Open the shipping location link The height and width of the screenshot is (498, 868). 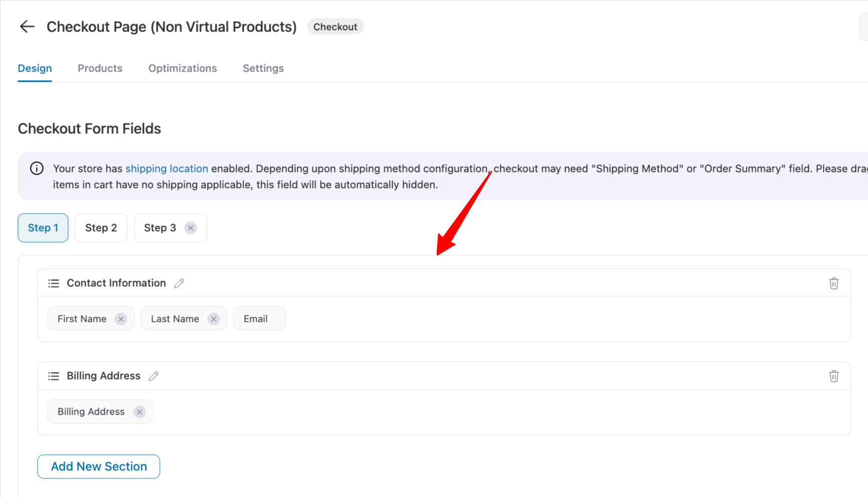tap(166, 169)
